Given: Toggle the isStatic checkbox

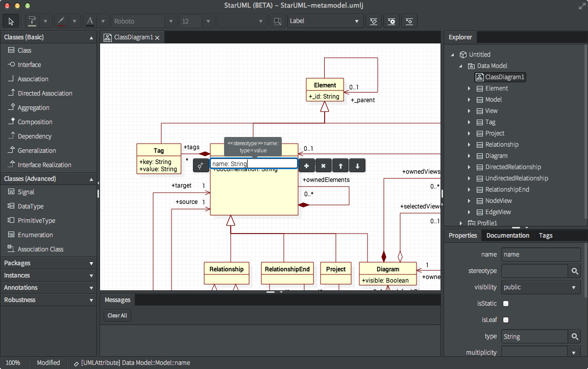Looking at the screenshot, I should (505, 303).
